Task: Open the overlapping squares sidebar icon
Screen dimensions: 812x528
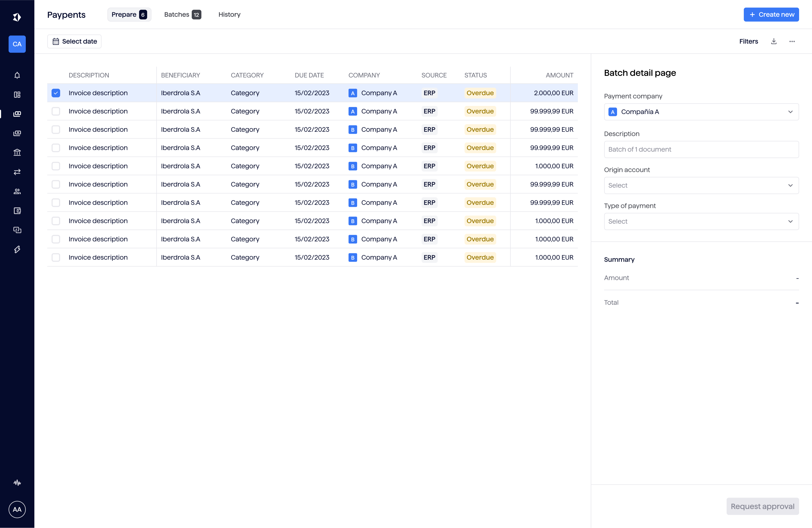Action: point(17,230)
